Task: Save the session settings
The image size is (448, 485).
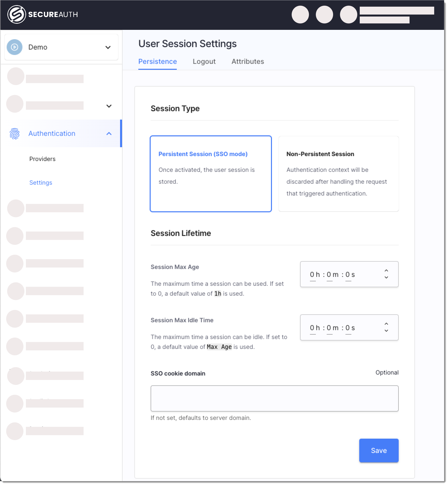Action: tap(379, 450)
